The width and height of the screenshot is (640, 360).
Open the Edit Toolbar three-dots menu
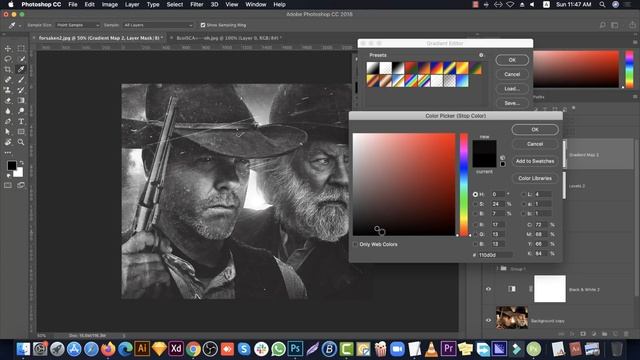[8, 153]
